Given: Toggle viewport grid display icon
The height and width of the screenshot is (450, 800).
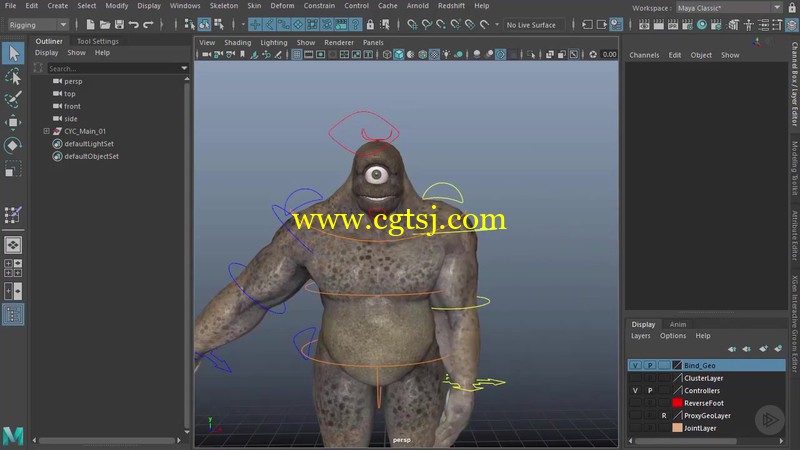Looking at the screenshot, I should tap(296, 55).
